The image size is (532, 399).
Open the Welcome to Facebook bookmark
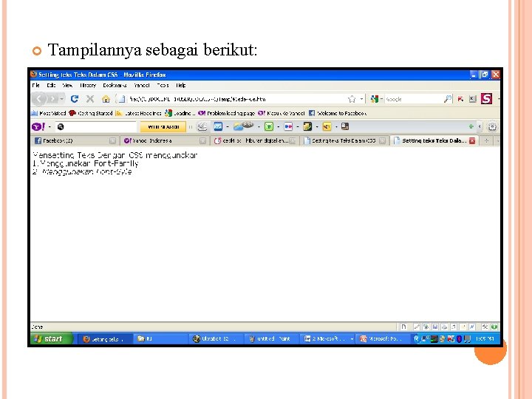337,113
